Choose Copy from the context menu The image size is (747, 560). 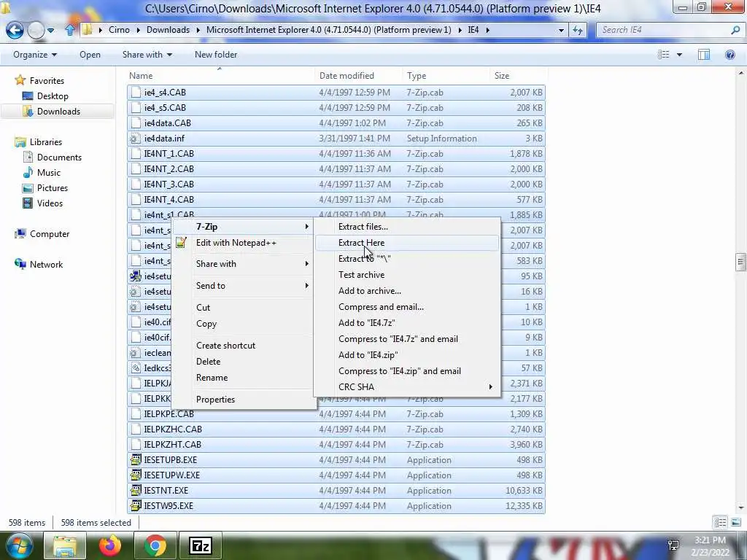click(244, 324)
